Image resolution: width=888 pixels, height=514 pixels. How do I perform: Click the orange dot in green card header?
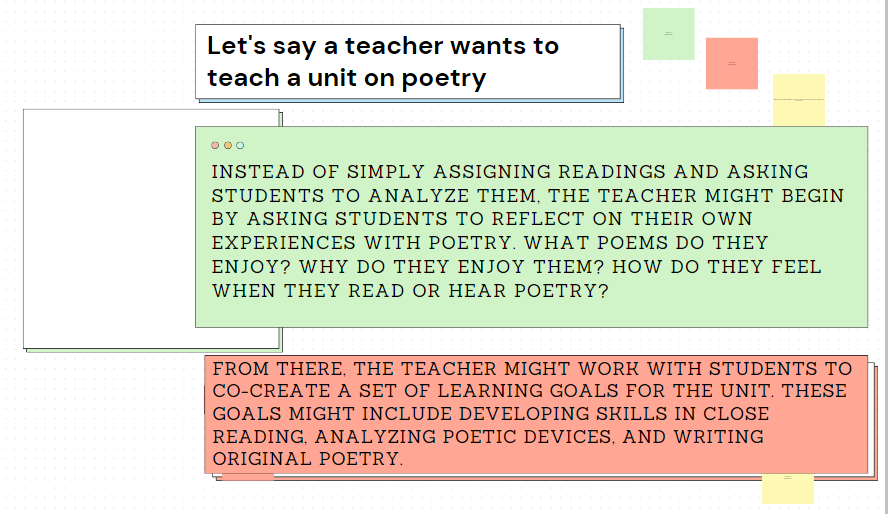click(x=228, y=145)
